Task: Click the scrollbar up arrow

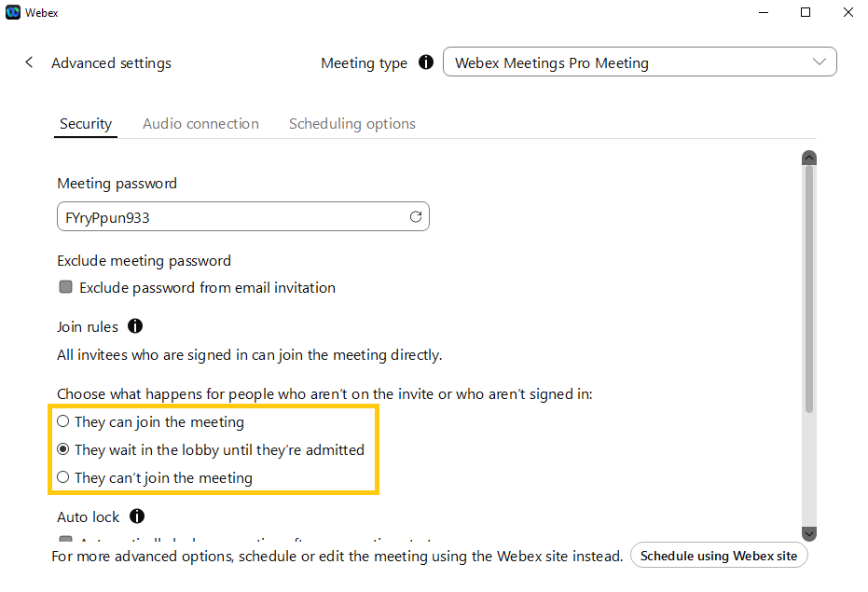Action: pos(809,158)
